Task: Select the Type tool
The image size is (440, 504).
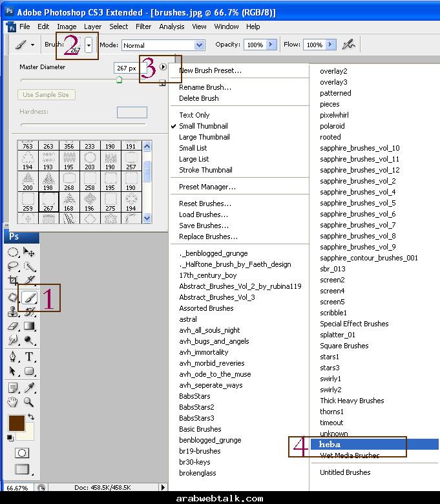Action: click(x=29, y=357)
